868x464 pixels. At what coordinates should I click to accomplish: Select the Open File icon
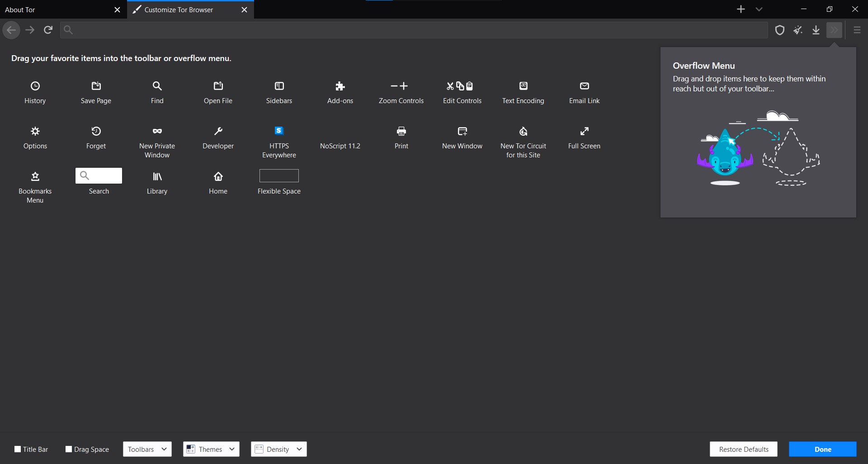[x=218, y=86]
